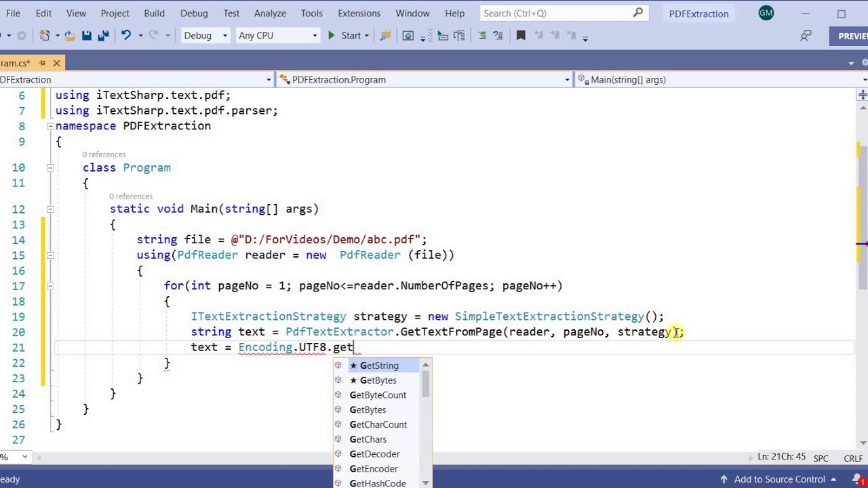Screen dimensions: 868x488
Task: Select GetString in the IntelliSense list
Action: pos(376,365)
